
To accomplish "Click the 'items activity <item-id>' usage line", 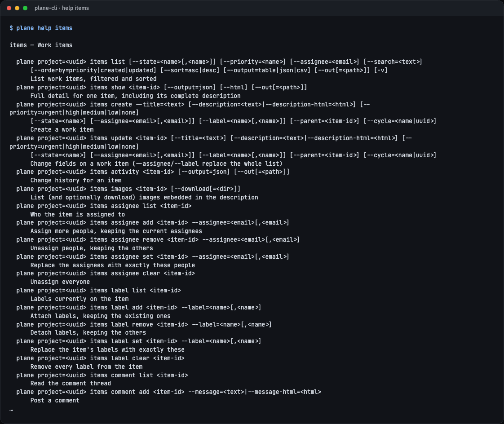I will click(153, 172).
